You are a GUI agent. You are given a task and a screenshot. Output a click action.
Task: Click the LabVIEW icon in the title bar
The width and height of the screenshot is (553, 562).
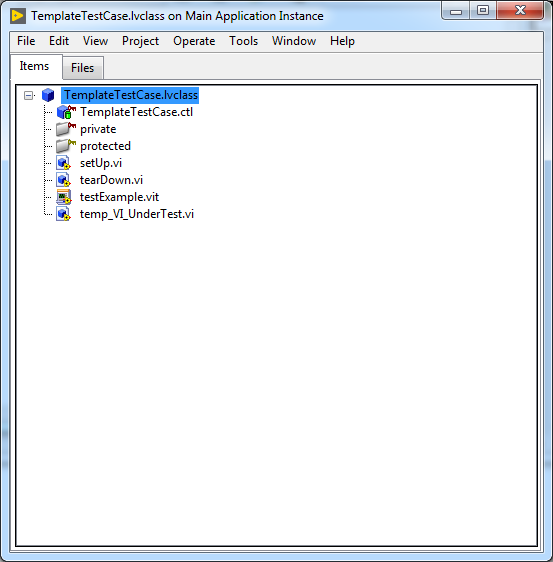(18, 16)
